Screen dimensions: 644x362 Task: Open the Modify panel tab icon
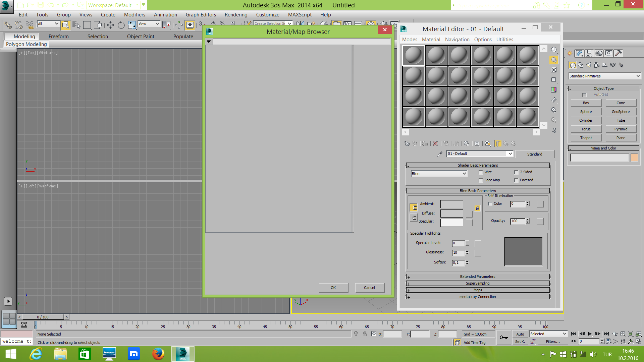pos(579,53)
